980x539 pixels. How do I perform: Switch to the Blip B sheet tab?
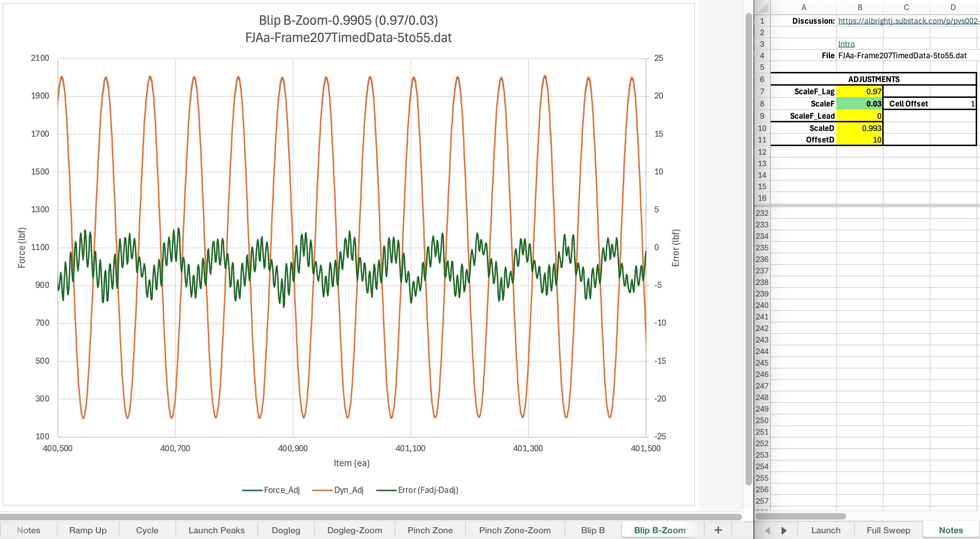pyautogui.click(x=593, y=530)
